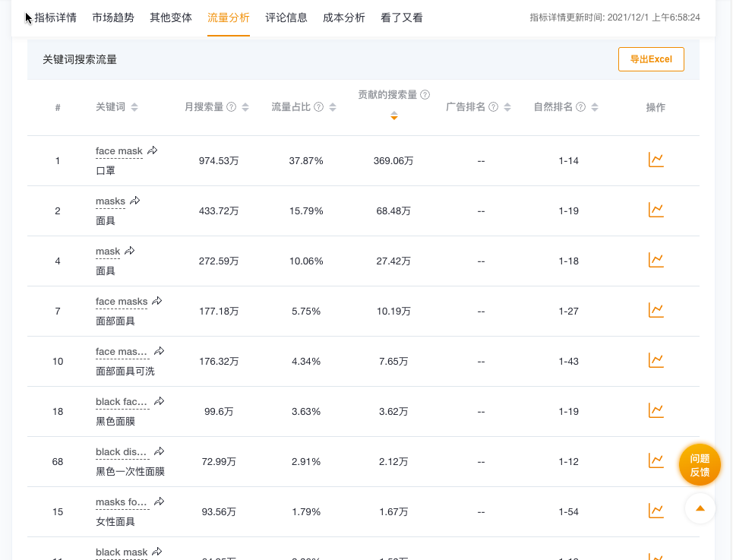Open the trend chart icon for face mask row
Viewport: 733px width, 560px height.
[x=656, y=159]
